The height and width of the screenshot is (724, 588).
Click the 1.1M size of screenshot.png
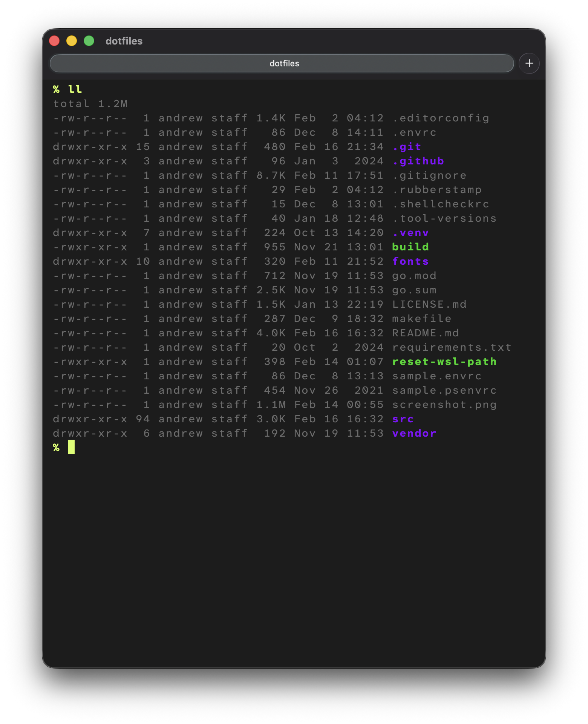tap(271, 405)
